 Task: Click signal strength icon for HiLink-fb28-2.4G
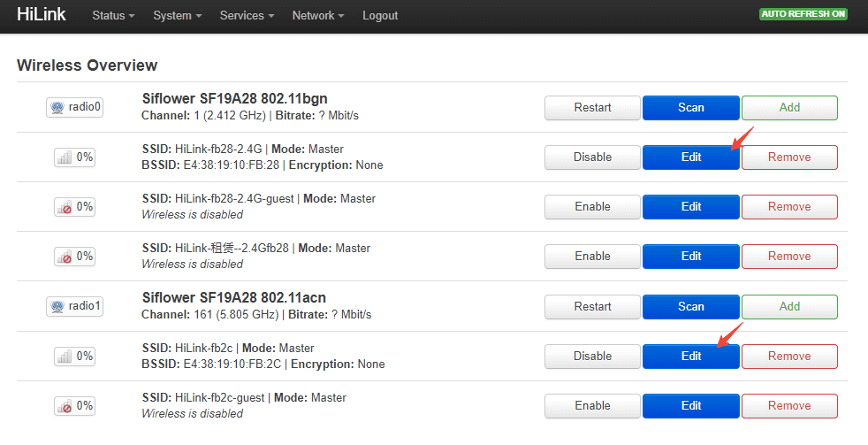[75, 157]
